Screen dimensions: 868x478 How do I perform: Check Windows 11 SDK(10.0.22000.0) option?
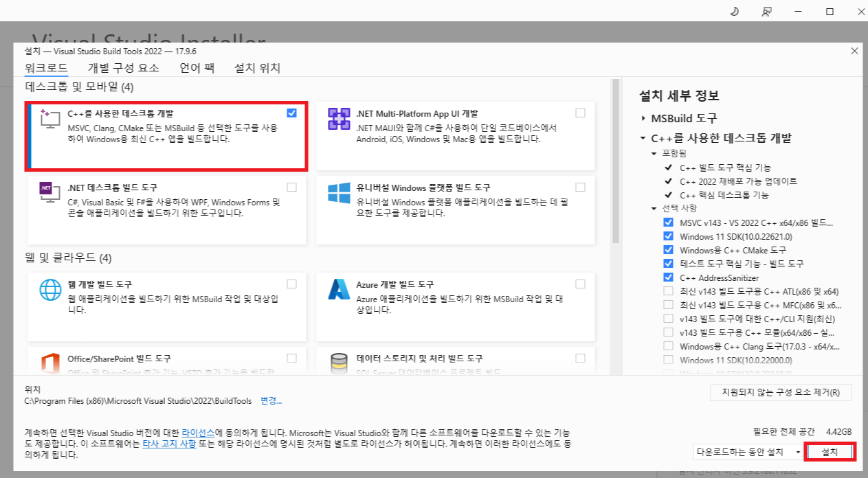[x=668, y=360]
